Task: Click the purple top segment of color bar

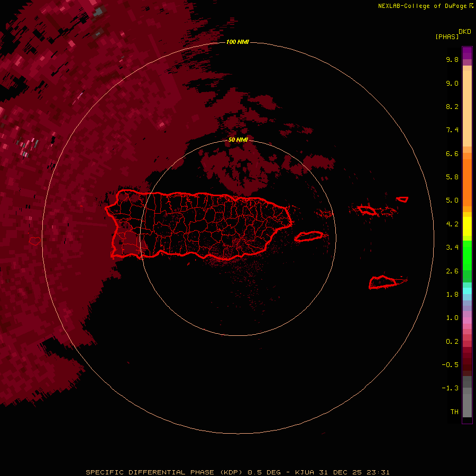Action: point(467,53)
